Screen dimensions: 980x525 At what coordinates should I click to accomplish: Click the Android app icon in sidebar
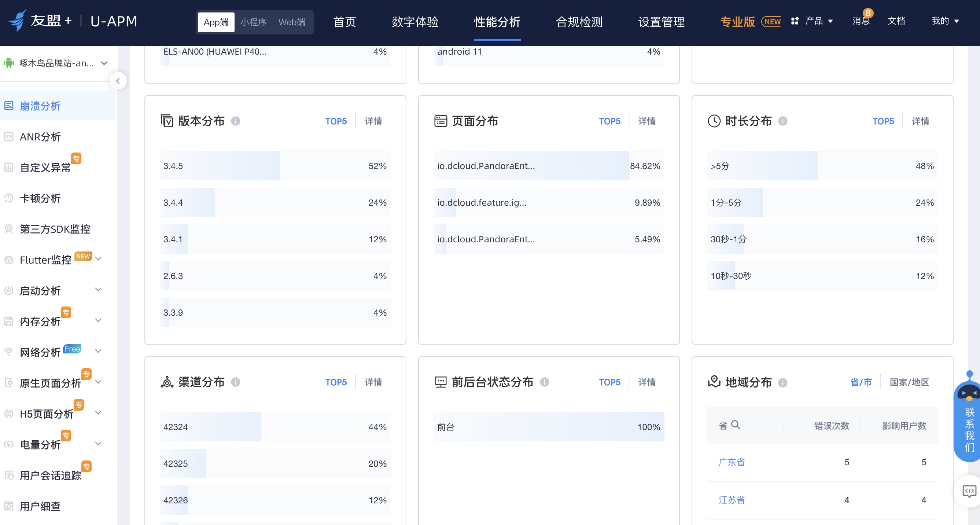9,63
